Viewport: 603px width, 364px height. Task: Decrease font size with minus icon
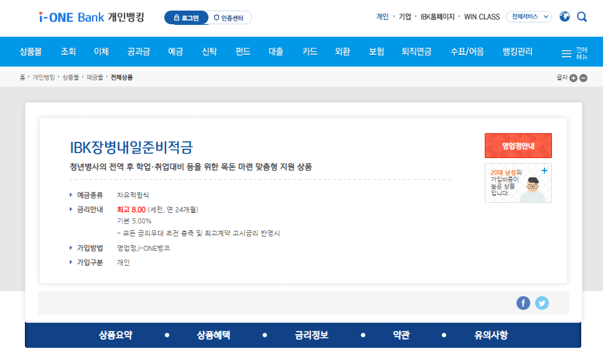(x=583, y=78)
